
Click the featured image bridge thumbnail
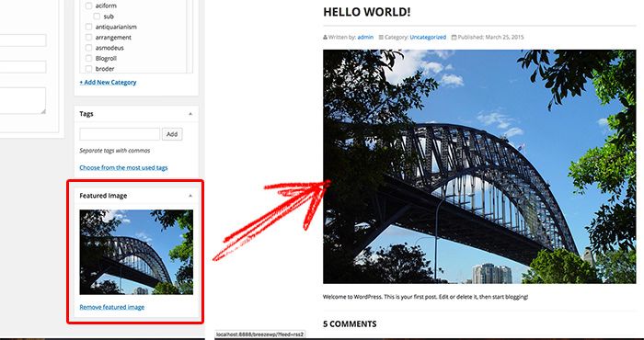tap(136, 252)
